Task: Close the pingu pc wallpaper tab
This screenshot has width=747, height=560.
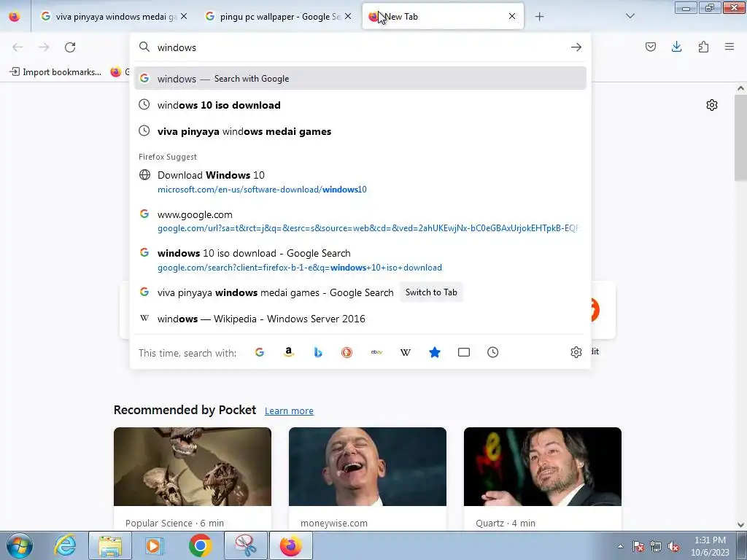Action: click(348, 17)
